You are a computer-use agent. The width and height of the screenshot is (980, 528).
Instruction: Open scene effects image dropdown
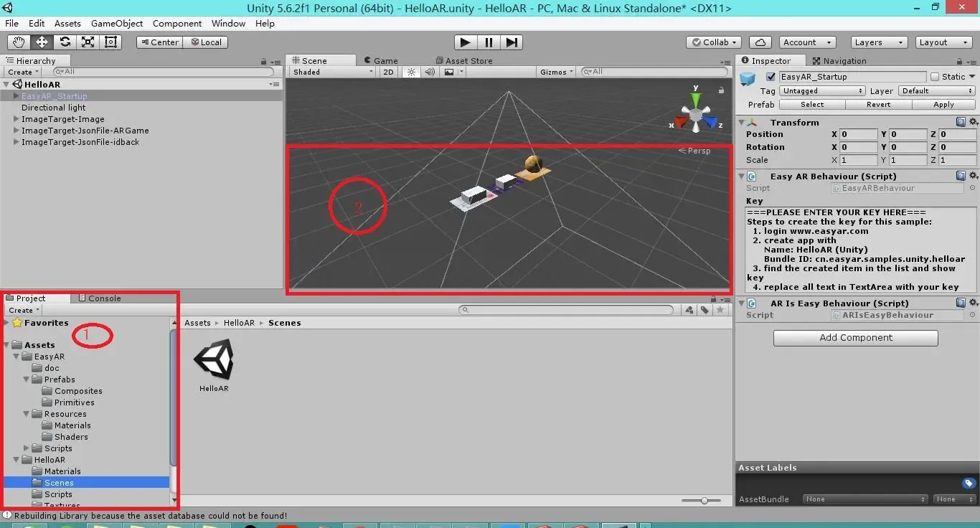(452, 72)
